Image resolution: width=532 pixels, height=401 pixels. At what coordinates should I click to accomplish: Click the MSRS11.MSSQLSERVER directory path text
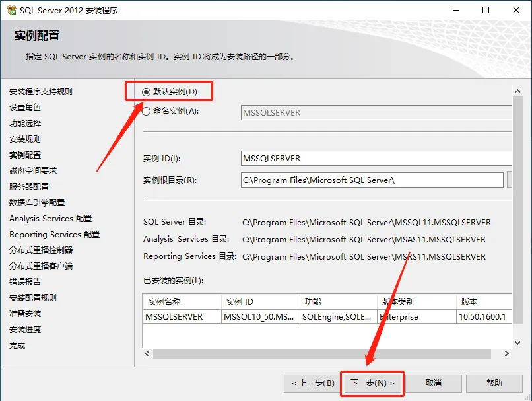(364, 257)
